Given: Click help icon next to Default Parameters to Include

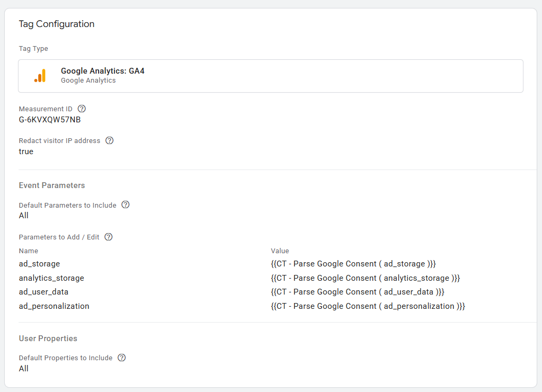Looking at the screenshot, I should point(126,205).
